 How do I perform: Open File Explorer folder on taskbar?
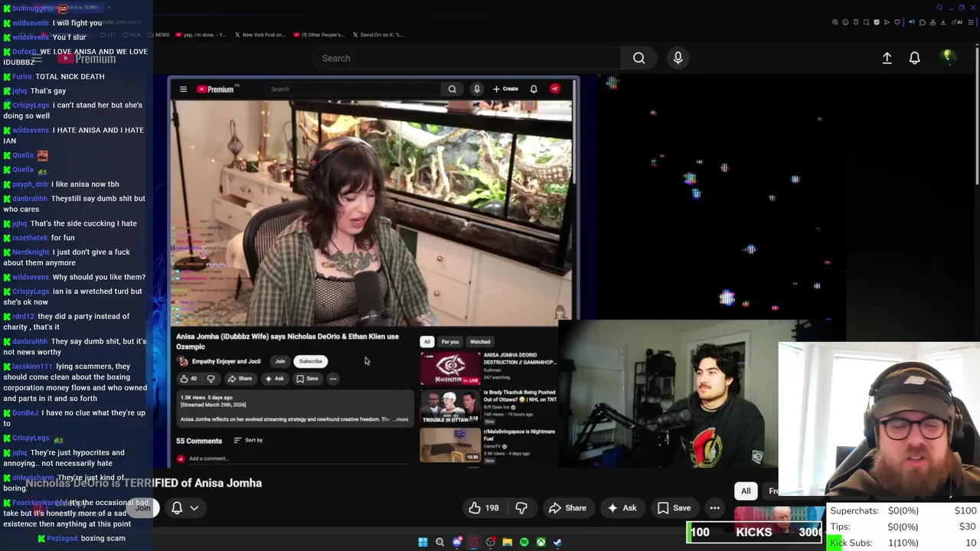click(x=507, y=542)
